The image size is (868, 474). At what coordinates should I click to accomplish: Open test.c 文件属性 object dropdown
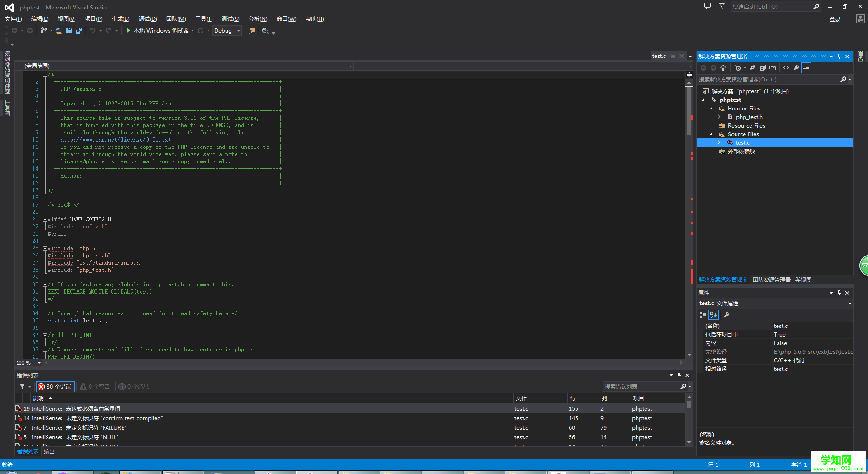click(x=850, y=303)
